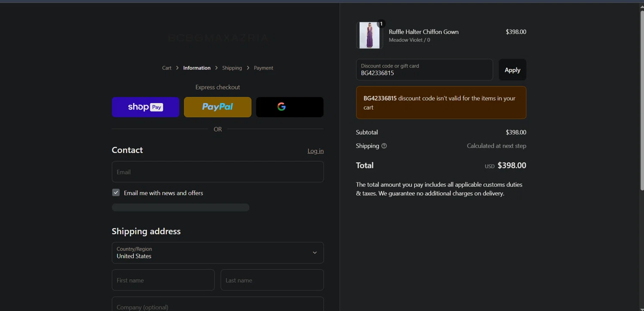Uncheck Email me with news and offers
Screen dimensions: 644x311
point(116,193)
